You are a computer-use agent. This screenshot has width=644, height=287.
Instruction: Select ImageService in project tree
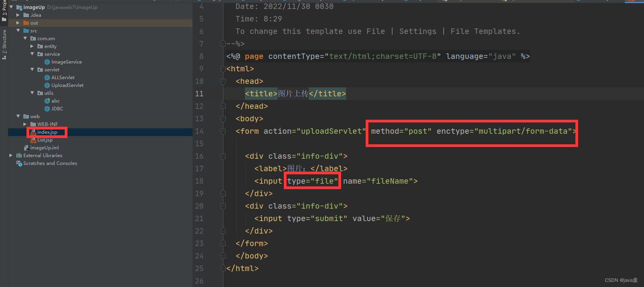(x=67, y=62)
